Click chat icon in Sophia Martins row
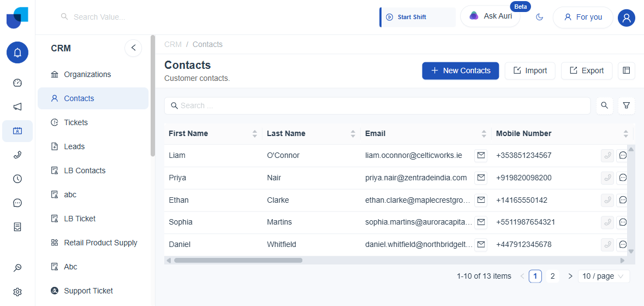 tap(623, 222)
